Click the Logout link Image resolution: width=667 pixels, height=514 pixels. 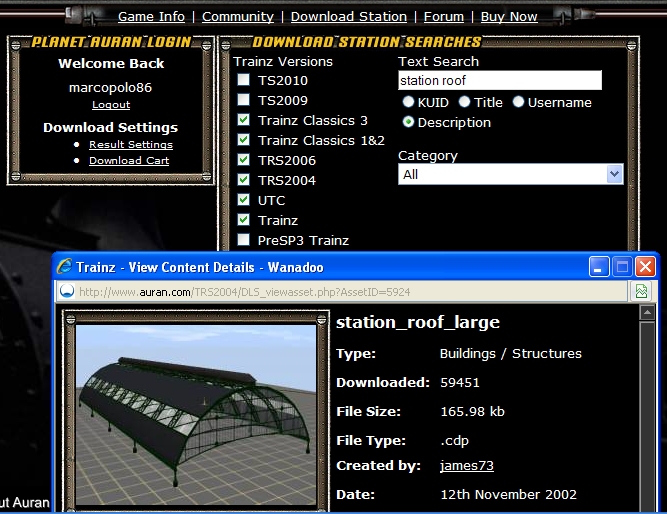tap(111, 105)
